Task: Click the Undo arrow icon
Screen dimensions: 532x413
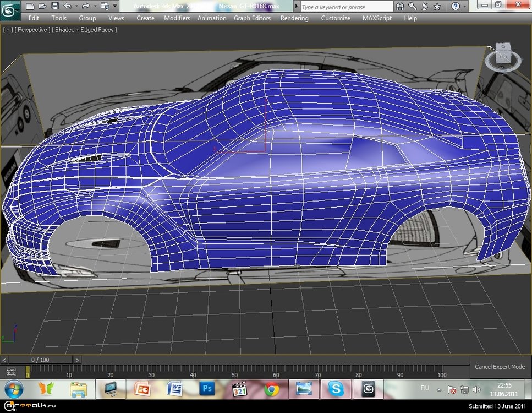Action: [67, 6]
